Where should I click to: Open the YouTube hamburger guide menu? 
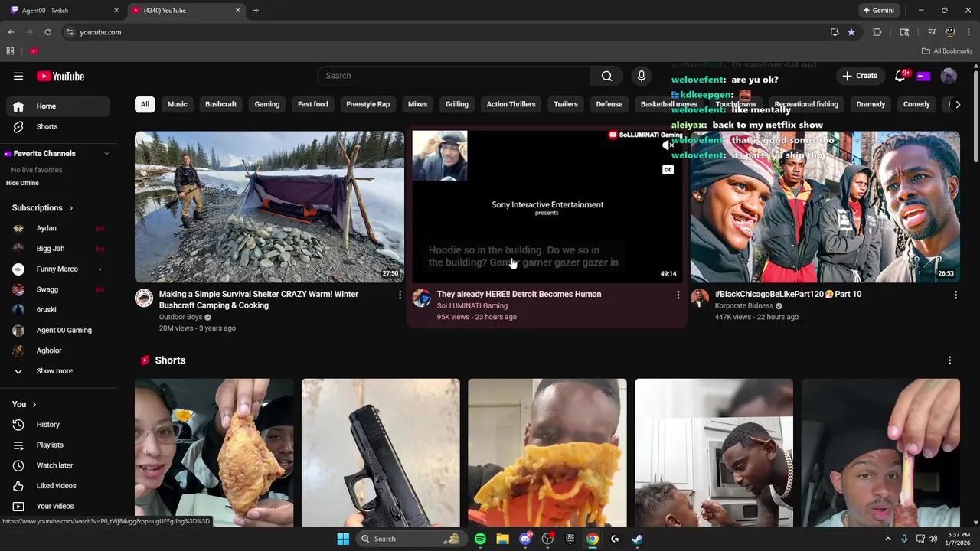[x=18, y=76]
